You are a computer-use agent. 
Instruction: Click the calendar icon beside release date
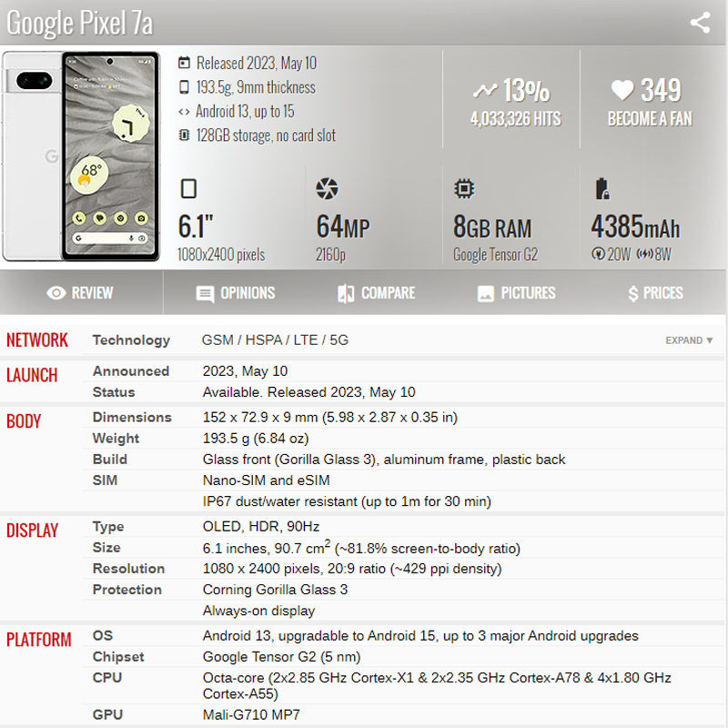185,64
